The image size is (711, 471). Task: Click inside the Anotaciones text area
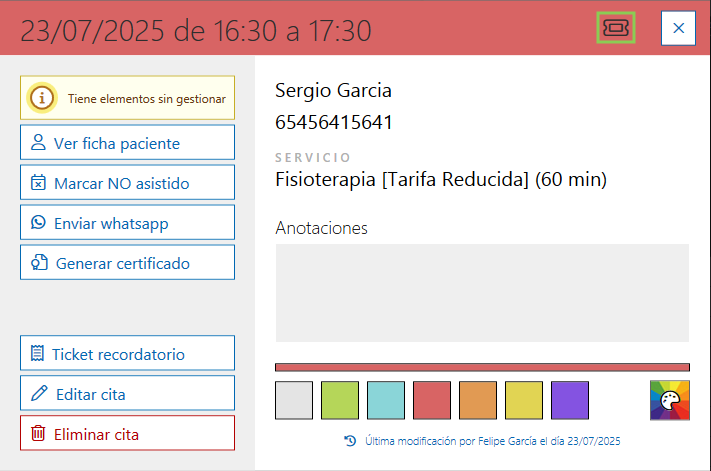click(482, 292)
